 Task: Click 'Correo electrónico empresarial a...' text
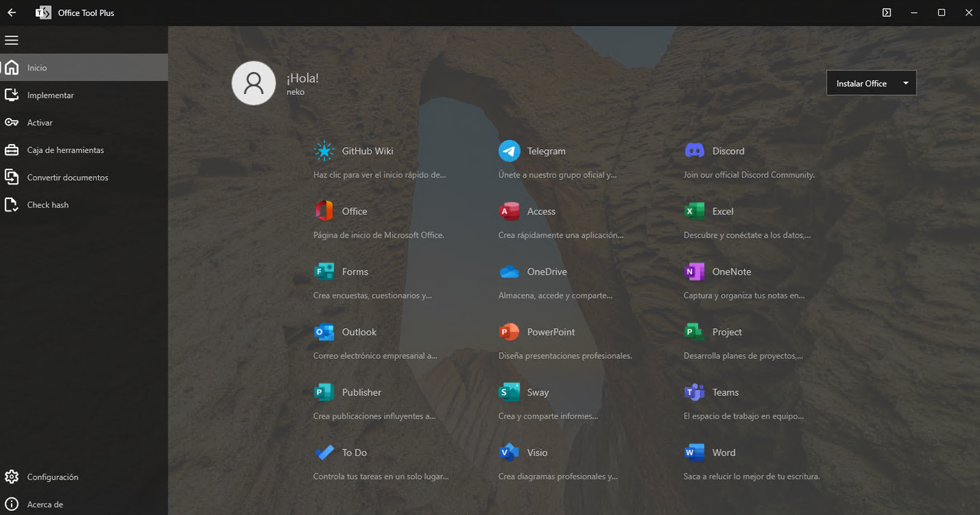click(375, 356)
